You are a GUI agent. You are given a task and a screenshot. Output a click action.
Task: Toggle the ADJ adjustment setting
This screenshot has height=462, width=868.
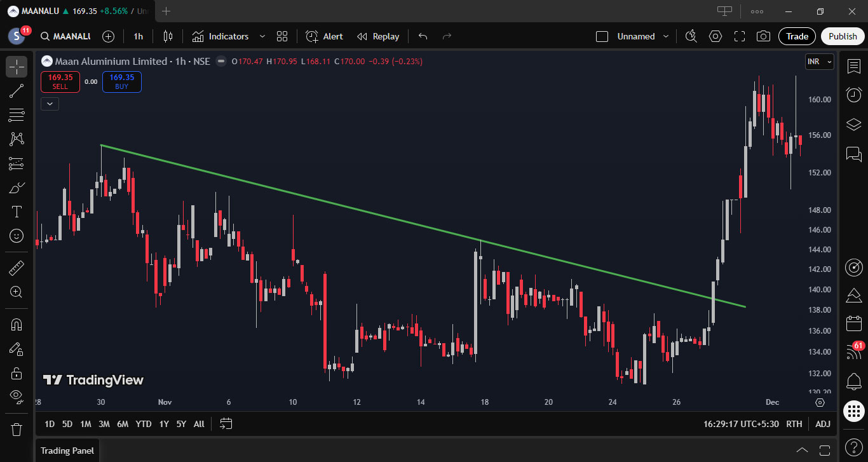pyautogui.click(x=823, y=424)
